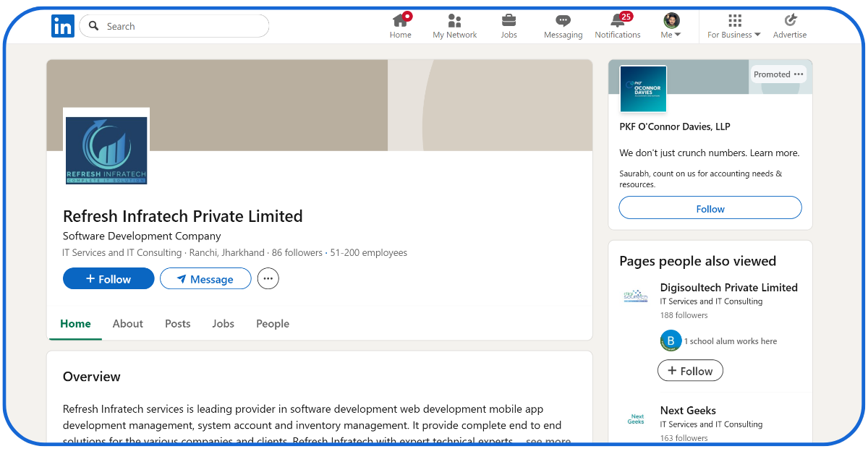
Task: Open My Network icon
Action: [x=454, y=20]
